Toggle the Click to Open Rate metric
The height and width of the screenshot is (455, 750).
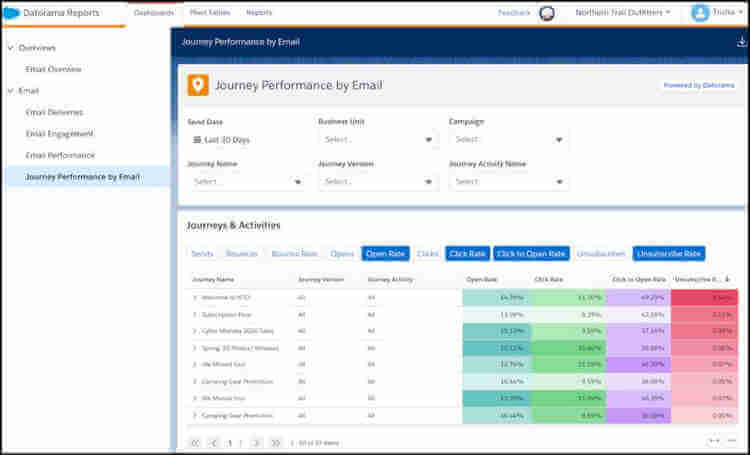click(x=531, y=254)
